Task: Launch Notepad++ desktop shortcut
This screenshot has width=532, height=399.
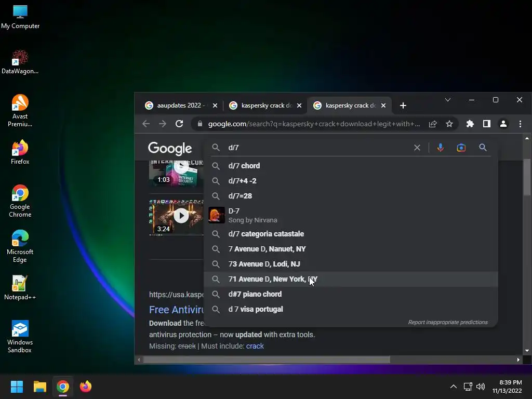Action: coord(20,288)
